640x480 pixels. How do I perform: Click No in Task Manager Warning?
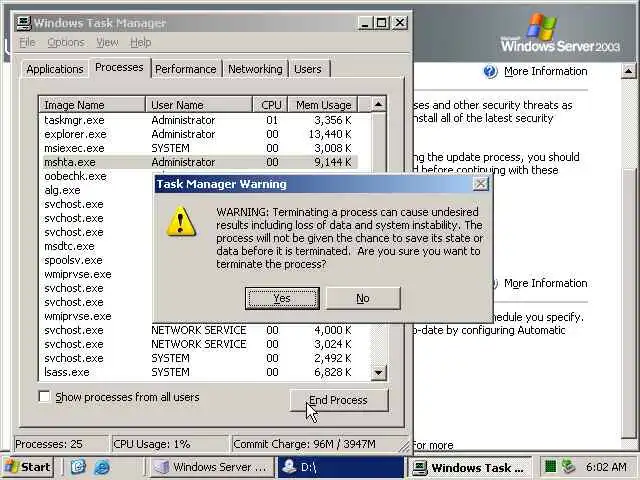point(363,298)
